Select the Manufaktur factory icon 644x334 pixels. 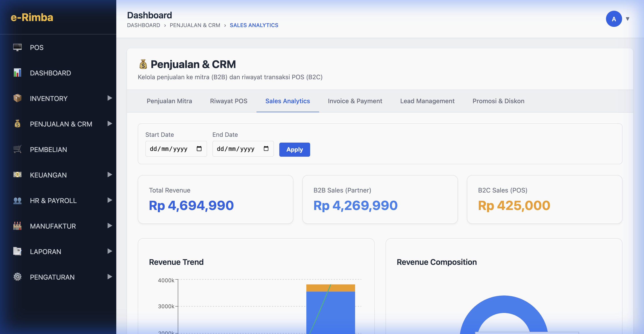(17, 226)
